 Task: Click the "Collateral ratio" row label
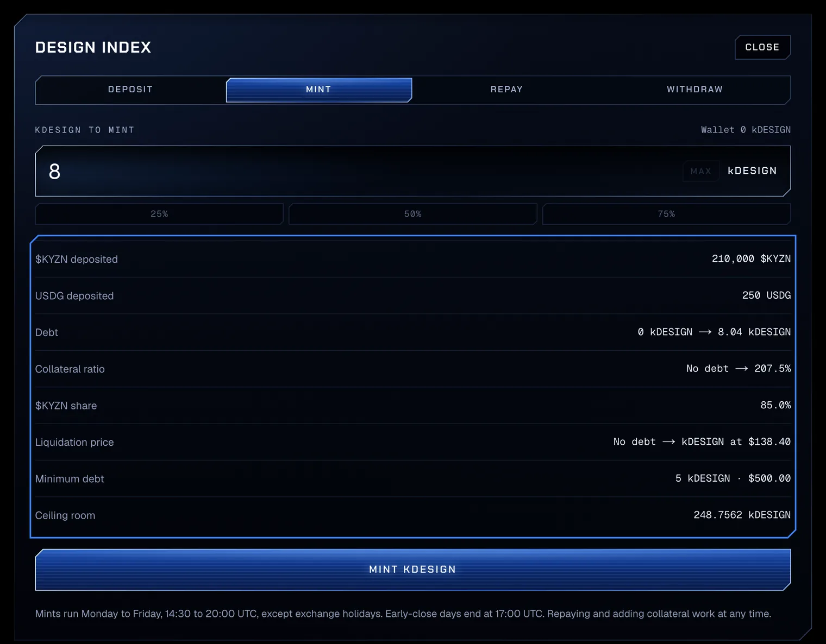(x=70, y=369)
